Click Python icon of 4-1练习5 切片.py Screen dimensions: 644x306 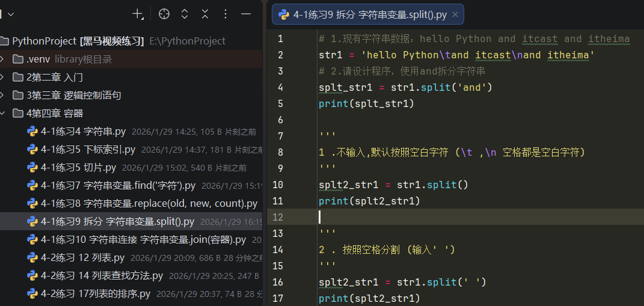[x=32, y=168]
